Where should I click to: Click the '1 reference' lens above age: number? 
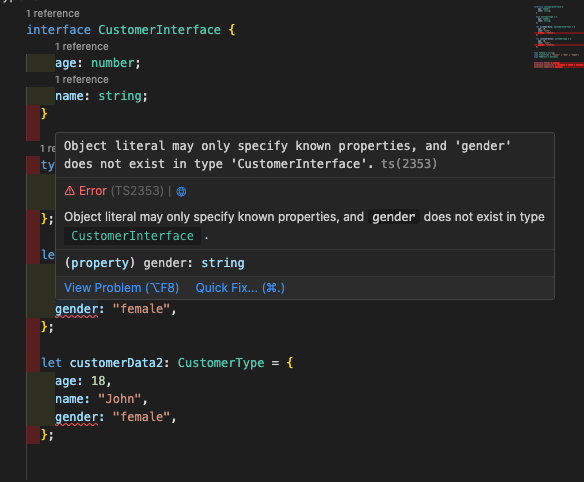(x=82, y=47)
